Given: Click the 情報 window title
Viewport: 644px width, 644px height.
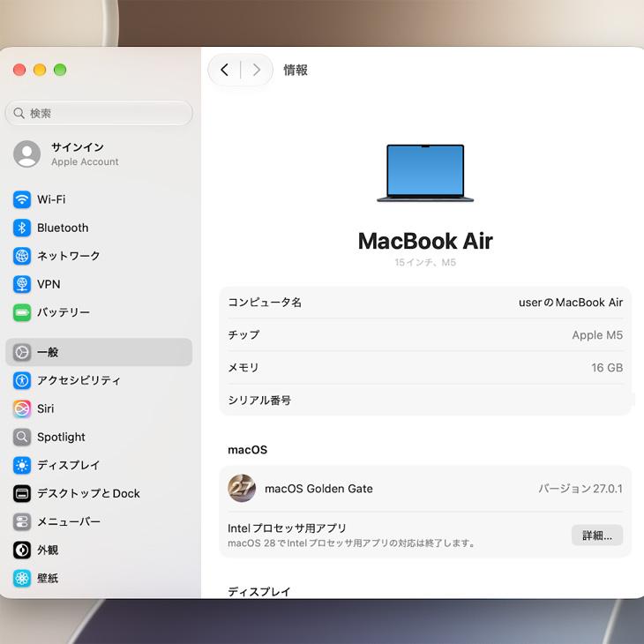Looking at the screenshot, I should pyautogui.click(x=296, y=70).
